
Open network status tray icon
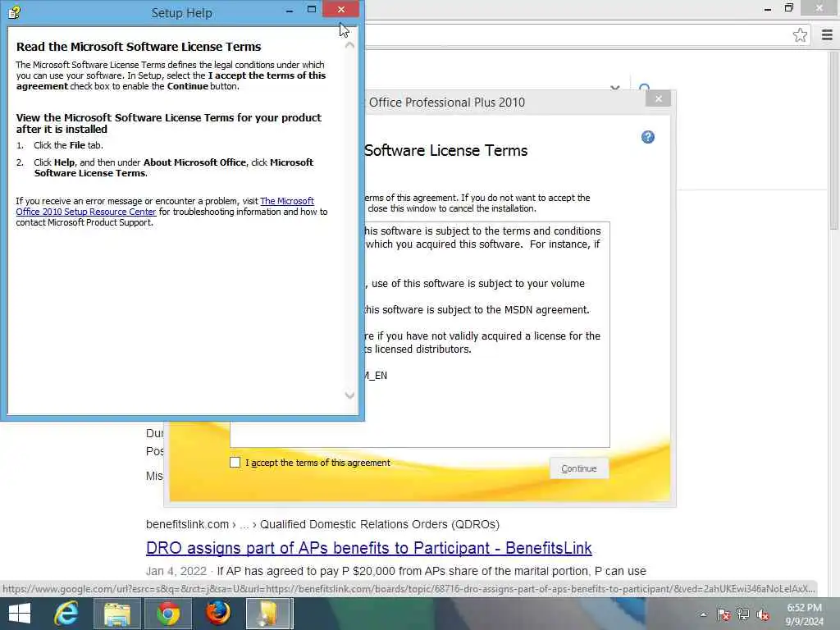click(x=743, y=614)
